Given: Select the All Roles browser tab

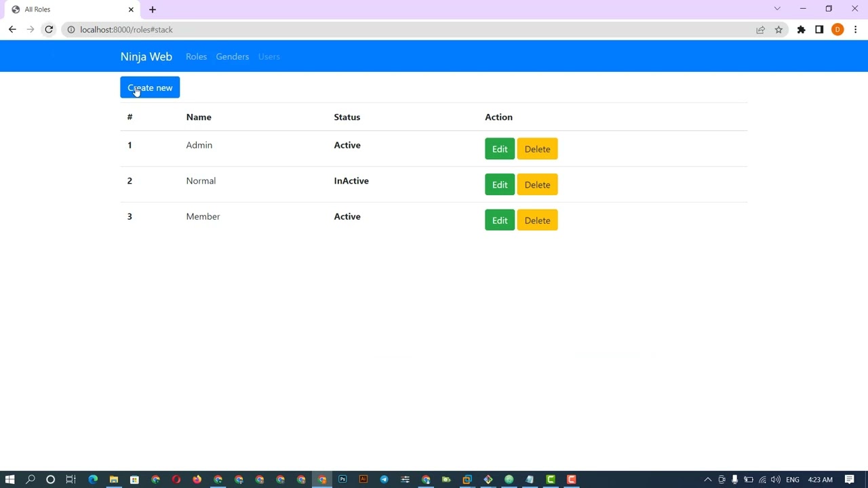Looking at the screenshot, I should coord(71,9).
